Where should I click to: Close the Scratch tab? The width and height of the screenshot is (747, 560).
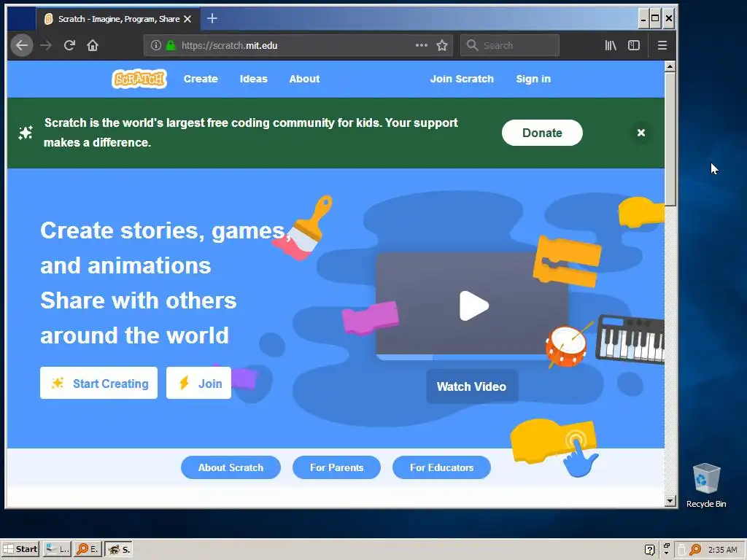pos(187,19)
